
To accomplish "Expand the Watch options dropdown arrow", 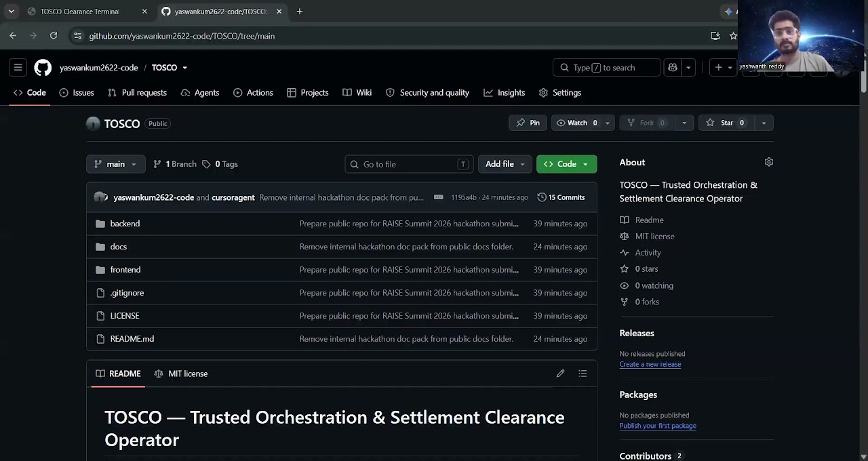I will pyautogui.click(x=608, y=123).
